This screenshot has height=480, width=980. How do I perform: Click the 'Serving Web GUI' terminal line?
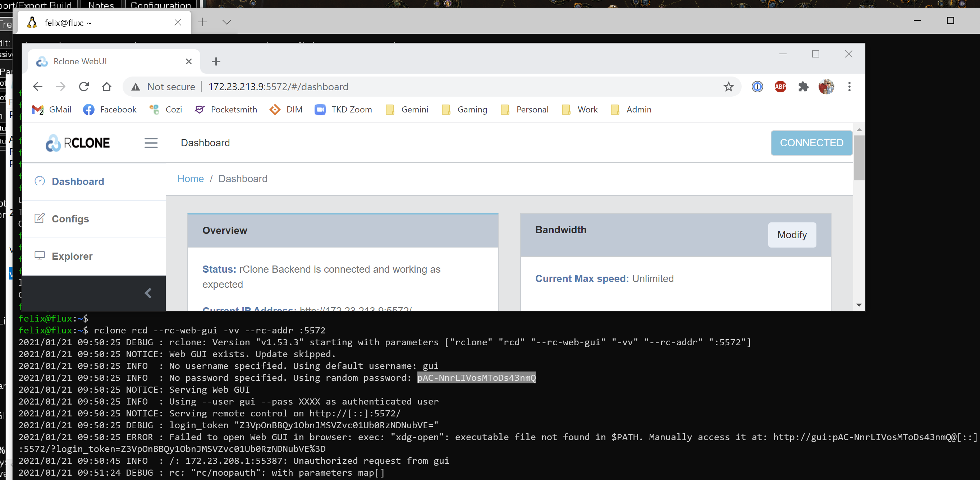coord(134,389)
